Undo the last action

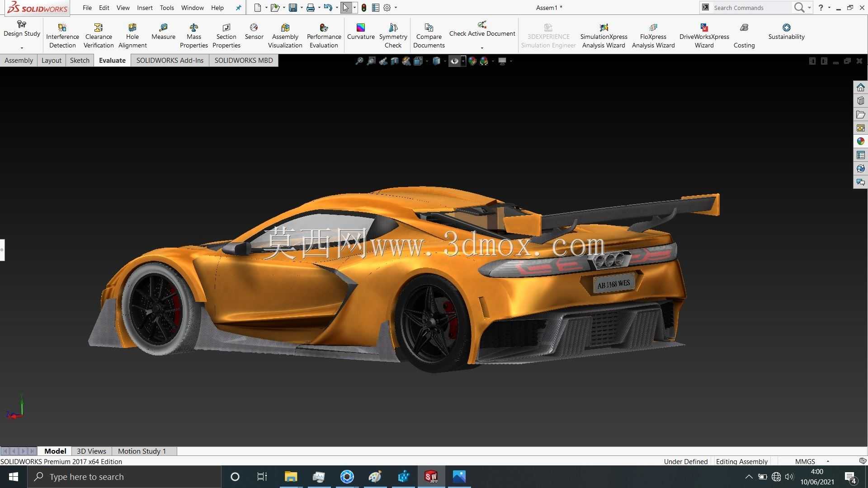click(328, 8)
